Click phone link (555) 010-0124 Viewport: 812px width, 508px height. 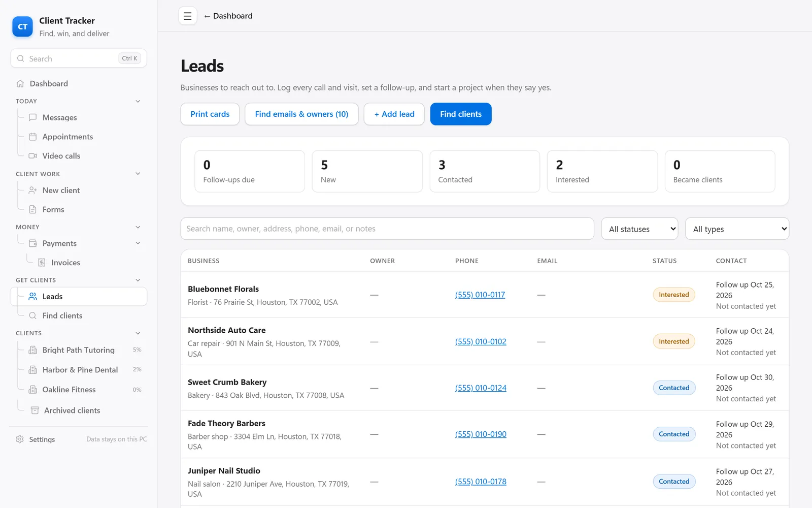[x=481, y=388]
